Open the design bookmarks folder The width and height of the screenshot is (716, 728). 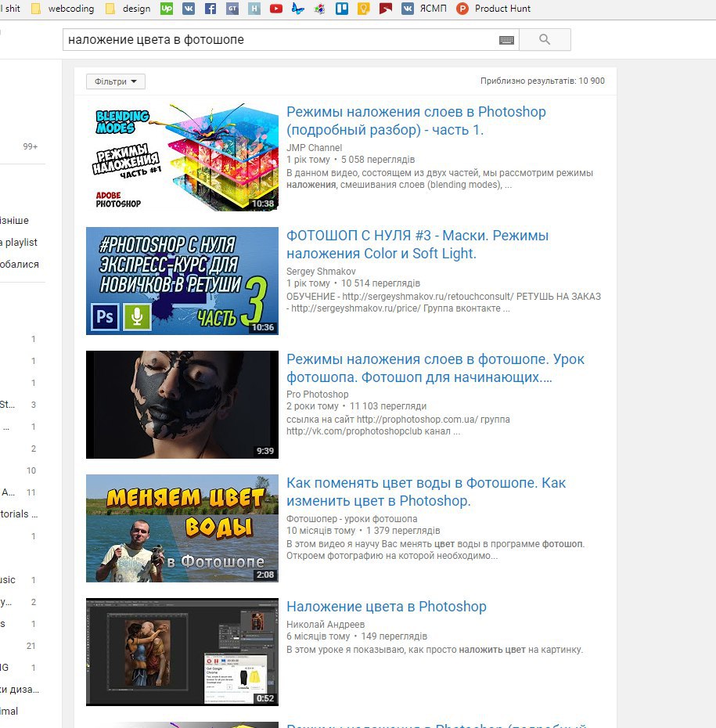click(x=128, y=9)
